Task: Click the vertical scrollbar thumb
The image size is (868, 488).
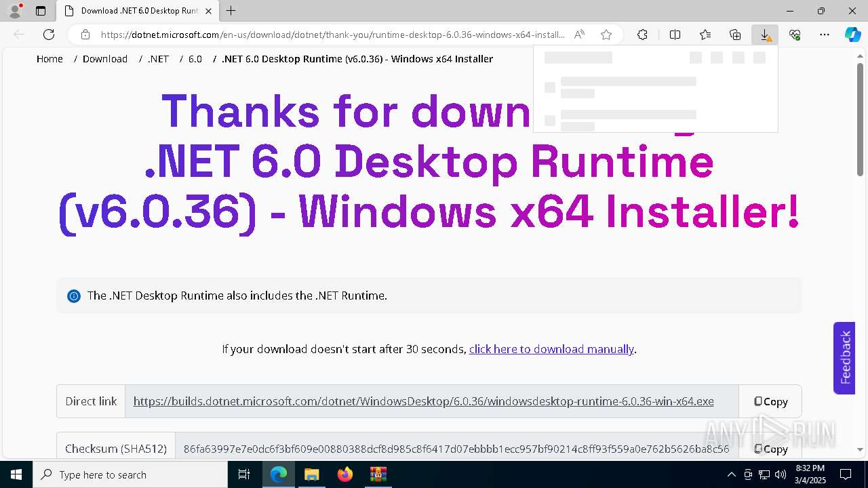Action: click(860, 119)
